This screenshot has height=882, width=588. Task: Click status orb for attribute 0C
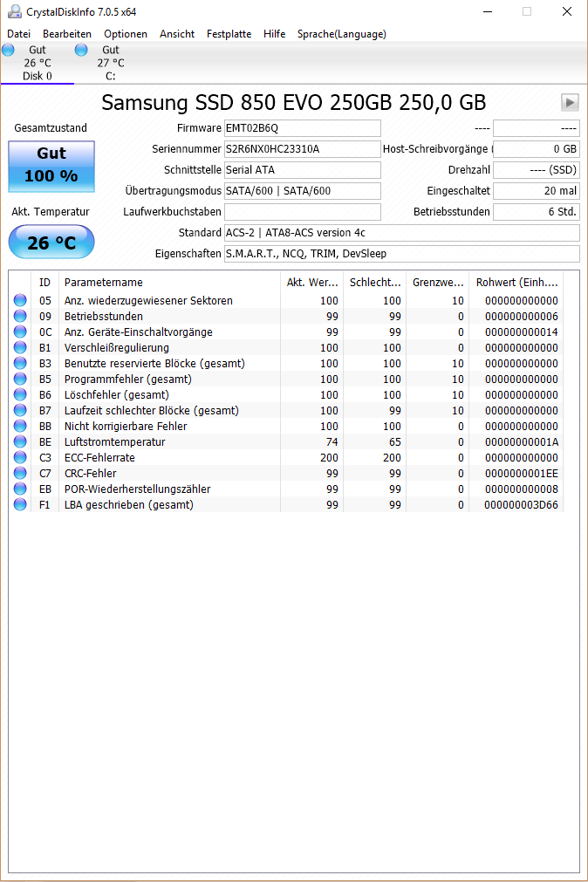[x=20, y=332]
